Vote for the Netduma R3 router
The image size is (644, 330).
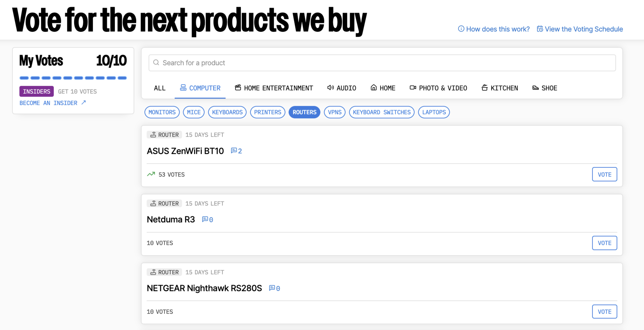pyautogui.click(x=604, y=243)
